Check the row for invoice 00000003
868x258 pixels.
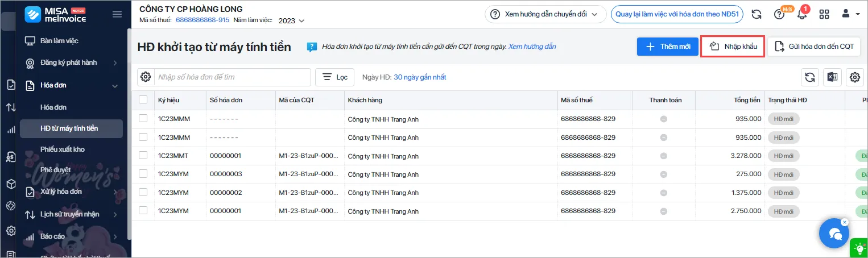pyautogui.click(x=143, y=174)
